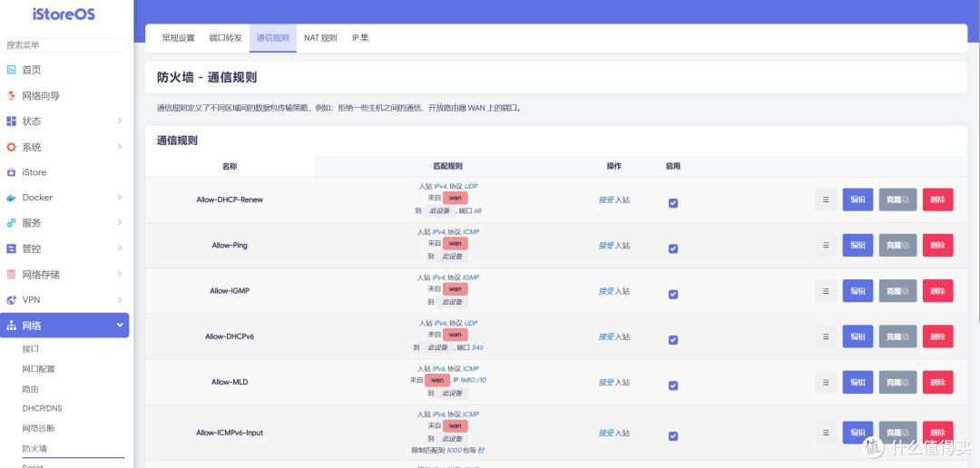Open DHCP/DNS in the sidebar
This screenshot has width=980, height=468.
click(42, 408)
